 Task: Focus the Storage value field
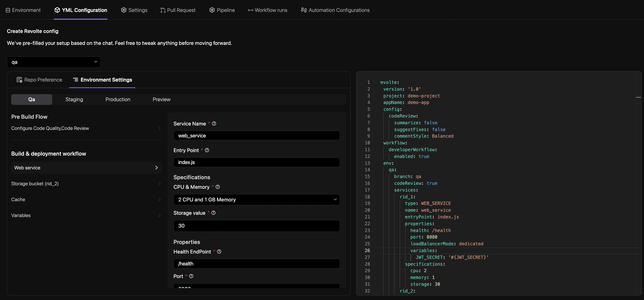[256, 226]
